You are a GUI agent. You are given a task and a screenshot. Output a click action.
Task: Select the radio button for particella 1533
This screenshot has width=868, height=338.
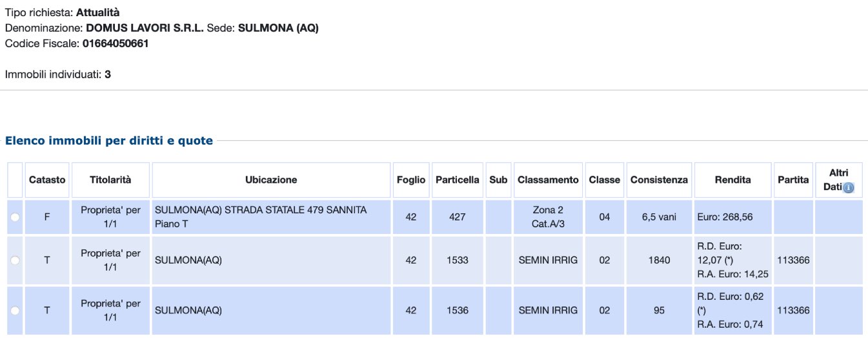tap(15, 260)
